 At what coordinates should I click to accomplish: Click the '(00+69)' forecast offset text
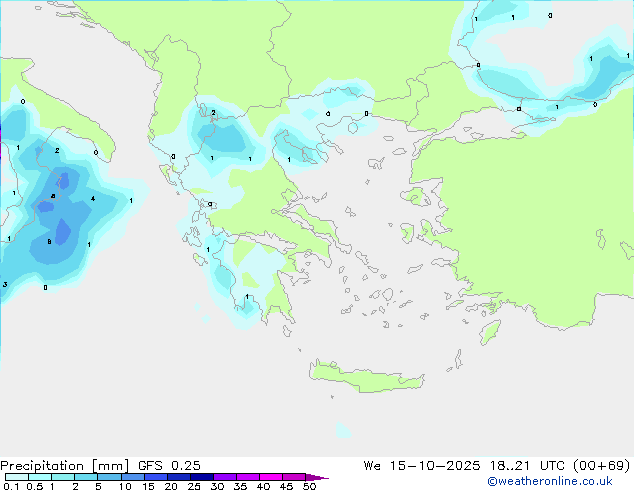pyautogui.click(x=602, y=466)
